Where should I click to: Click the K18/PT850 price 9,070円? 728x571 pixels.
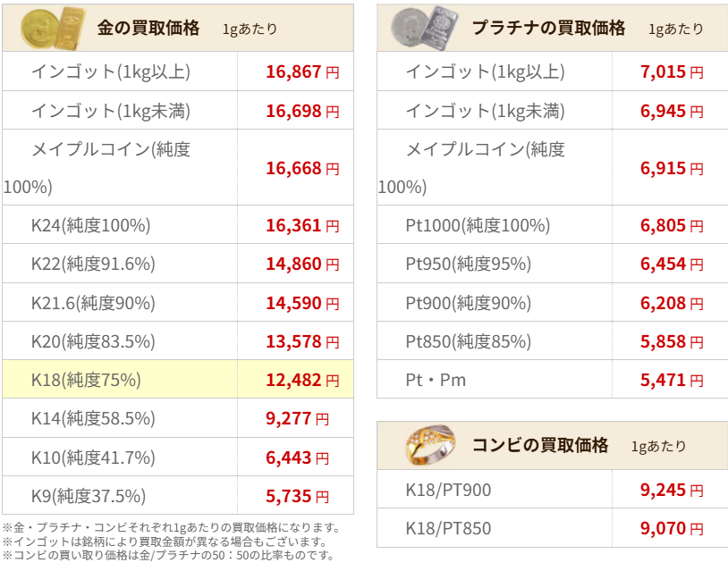pyautogui.click(x=672, y=528)
